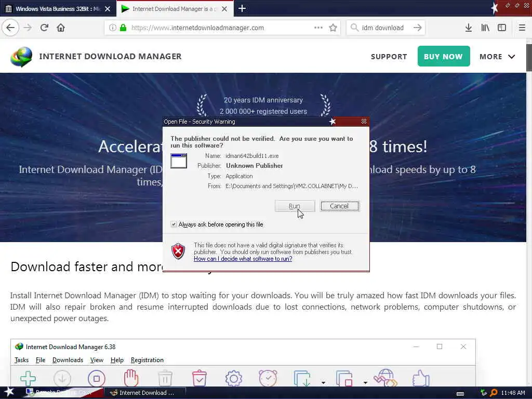The height and width of the screenshot is (399, 532).
Task: Click the orange search tray icon
Action: [x=494, y=393]
